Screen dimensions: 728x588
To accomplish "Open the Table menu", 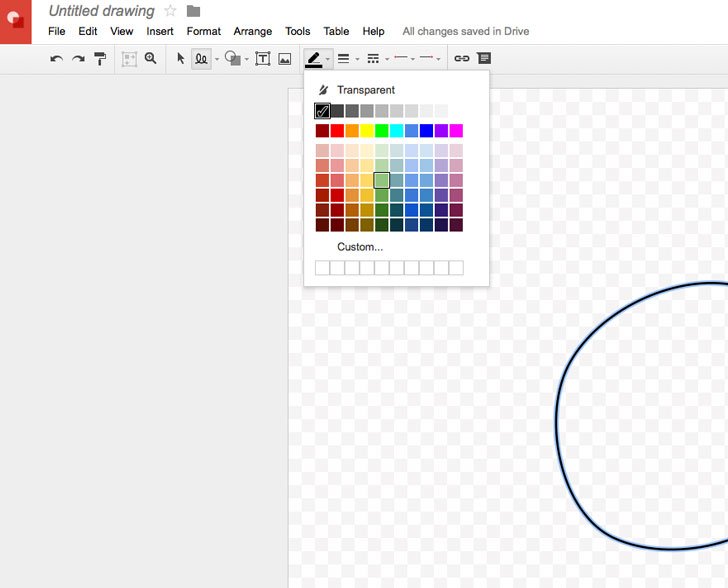I will pos(336,31).
